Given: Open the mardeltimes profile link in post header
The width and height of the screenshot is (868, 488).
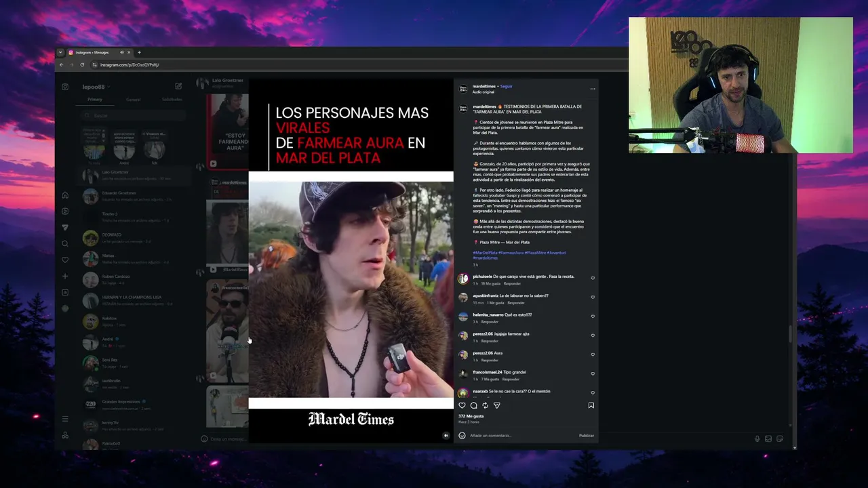Looking at the screenshot, I should pyautogui.click(x=484, y=87).
